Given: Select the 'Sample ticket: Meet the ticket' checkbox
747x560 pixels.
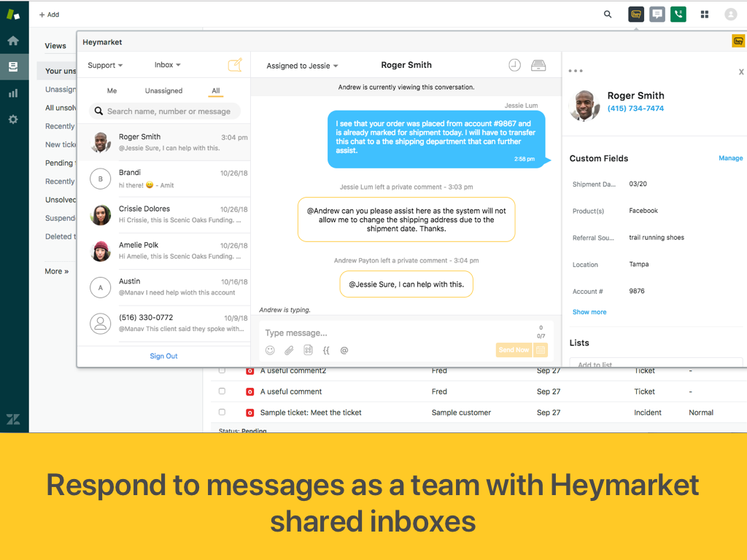Looking at the screenshot, I should click(x=222, y=412).
